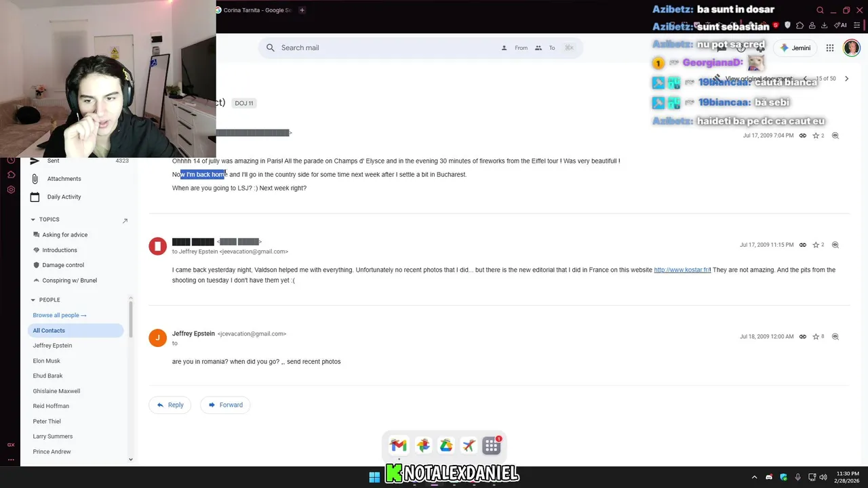Click the DOJ 11 label tag
This screenshot has height=488, width=868.
244,103
